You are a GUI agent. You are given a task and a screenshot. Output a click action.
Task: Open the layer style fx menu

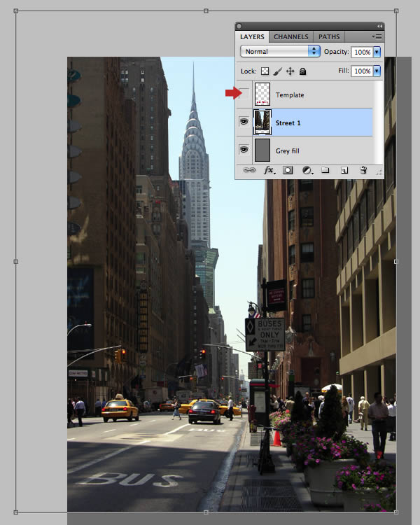[269, 170]
